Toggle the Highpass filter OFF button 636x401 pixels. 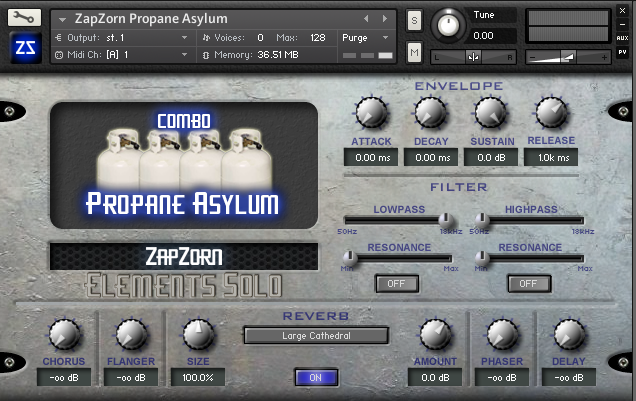(x=529, y=284)
